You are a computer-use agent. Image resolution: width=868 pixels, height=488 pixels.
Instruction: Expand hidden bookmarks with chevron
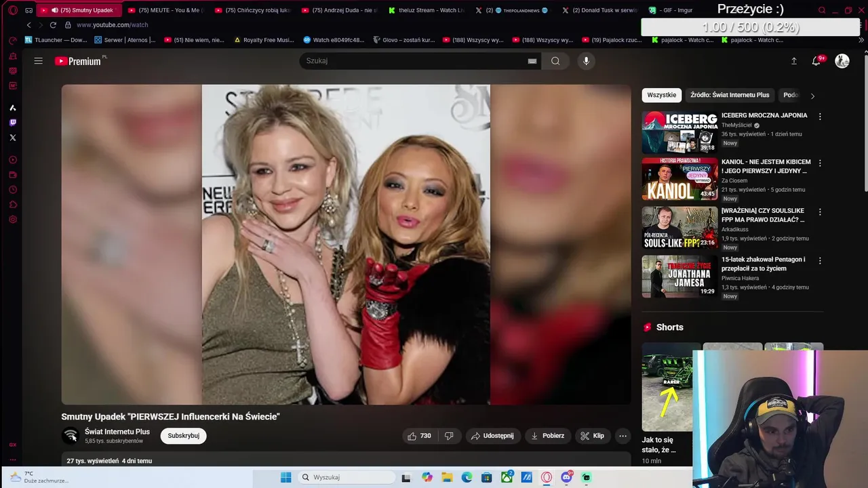[862, 40]
